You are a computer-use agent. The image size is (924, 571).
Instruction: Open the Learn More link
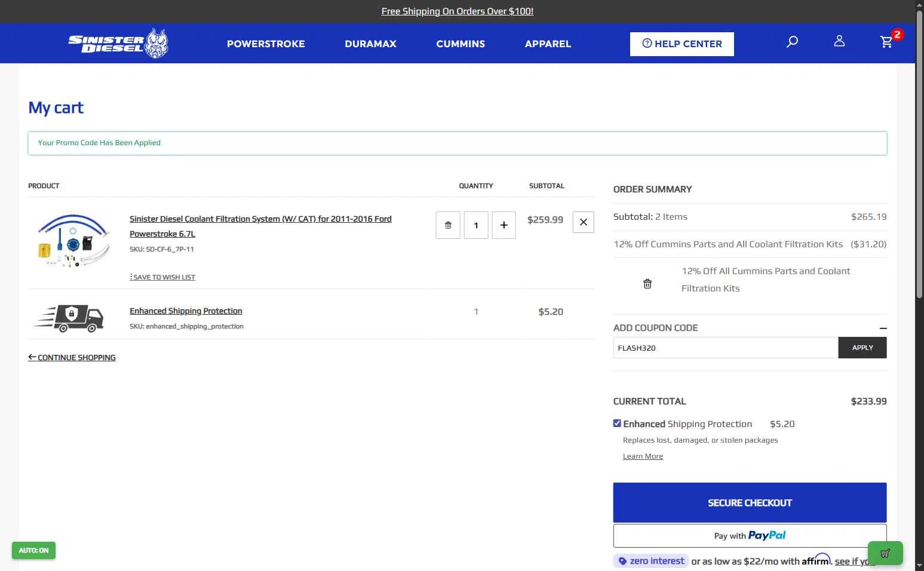643,456
